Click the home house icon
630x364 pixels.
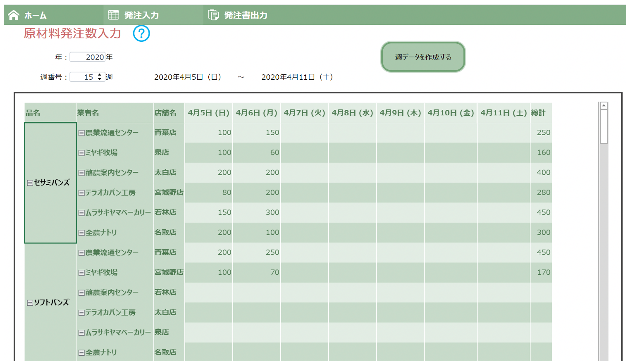tap(14, 15)
